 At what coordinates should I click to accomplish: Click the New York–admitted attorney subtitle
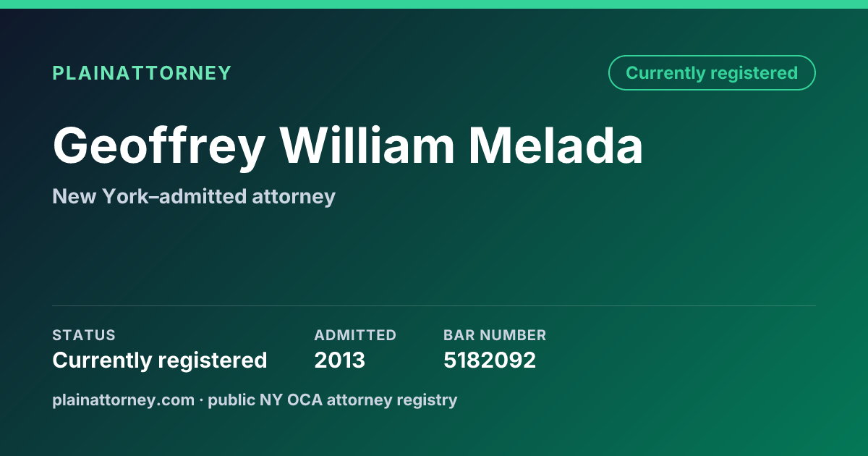[x=194, y=196]
